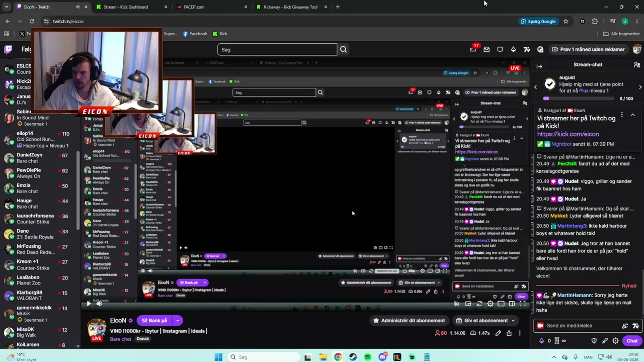
Task: Open the chat community users icon
Action: pos(637,65)
